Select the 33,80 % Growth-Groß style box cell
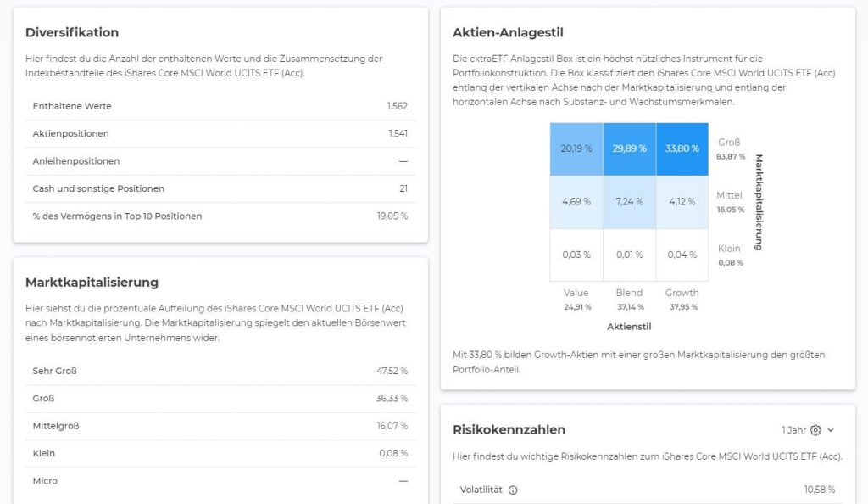Viewport: 868px width, 504px height. (682, 149)
